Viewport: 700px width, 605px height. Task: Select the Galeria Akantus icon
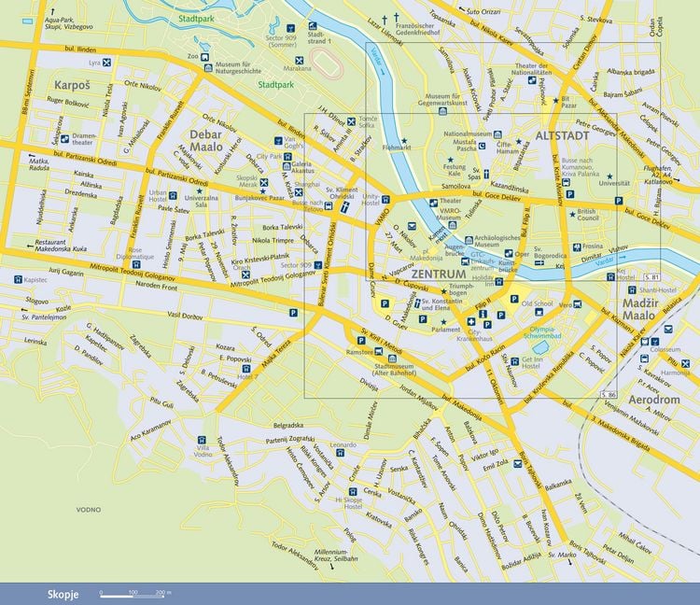(x=287, y=166)
